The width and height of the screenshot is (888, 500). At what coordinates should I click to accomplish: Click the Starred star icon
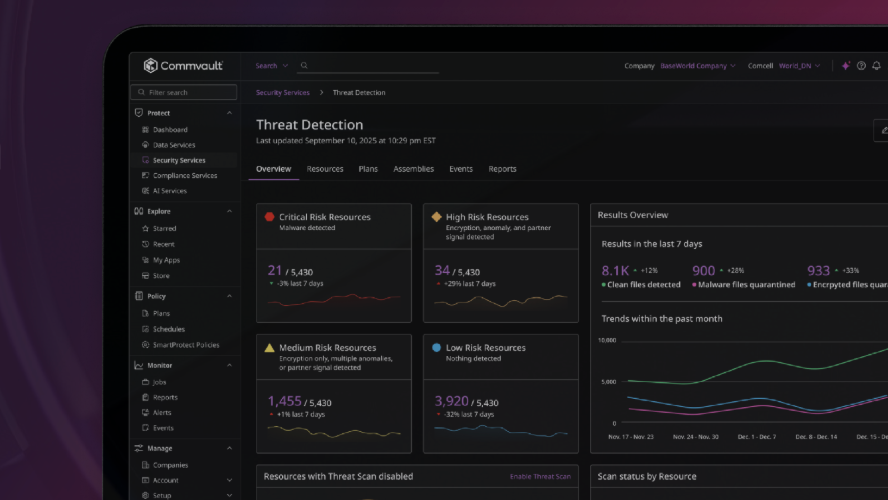[145, 229]
